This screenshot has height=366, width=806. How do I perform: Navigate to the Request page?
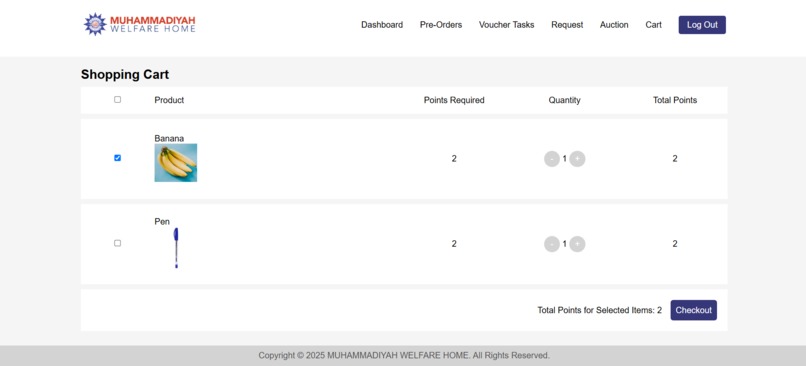(x=567, y=25)
